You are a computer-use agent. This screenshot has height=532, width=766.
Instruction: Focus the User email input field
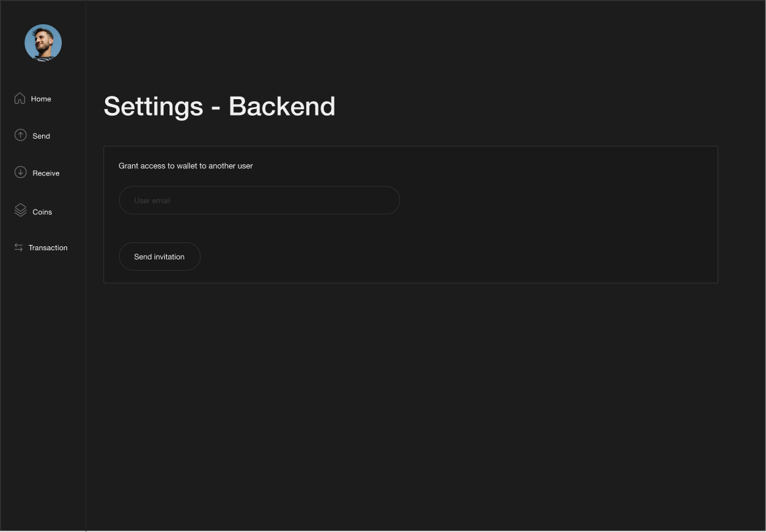(x=259, y=200)
